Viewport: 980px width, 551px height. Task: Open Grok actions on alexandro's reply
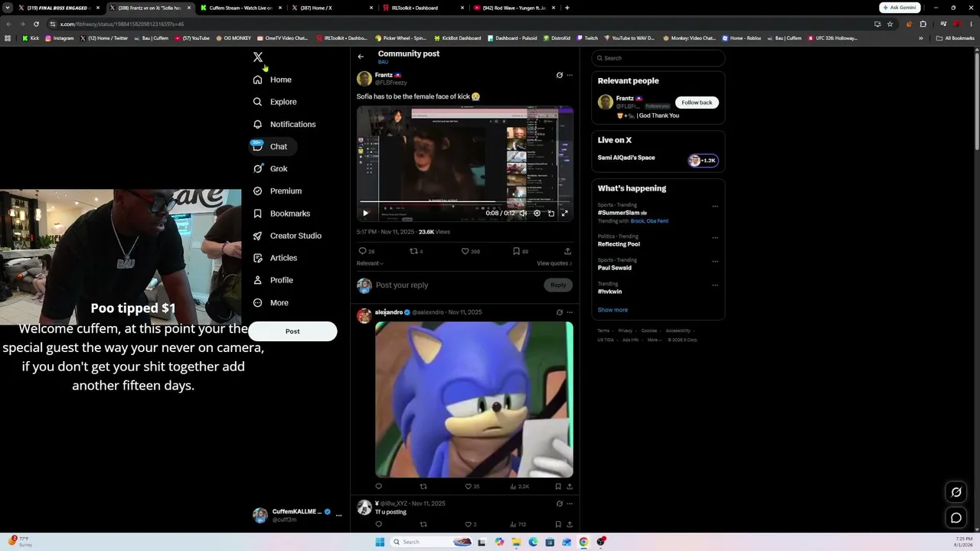pos(559,312)
